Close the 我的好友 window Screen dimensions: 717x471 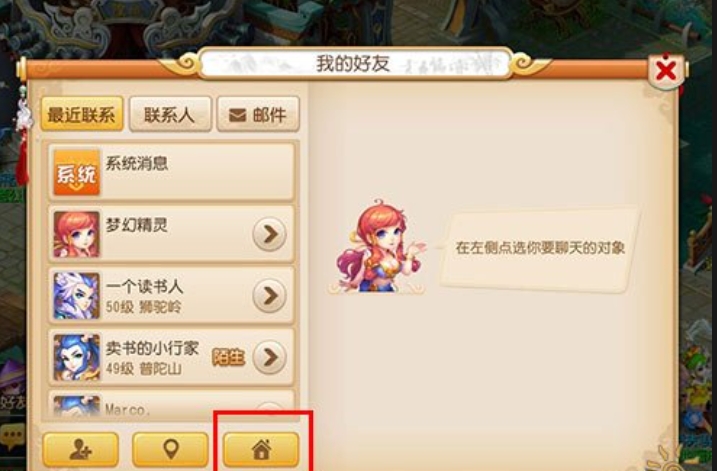(x=666, y=71)
